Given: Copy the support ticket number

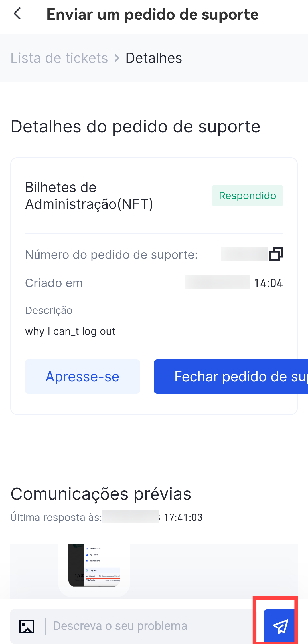Looking at the screenshot, I should pos(276,254).
